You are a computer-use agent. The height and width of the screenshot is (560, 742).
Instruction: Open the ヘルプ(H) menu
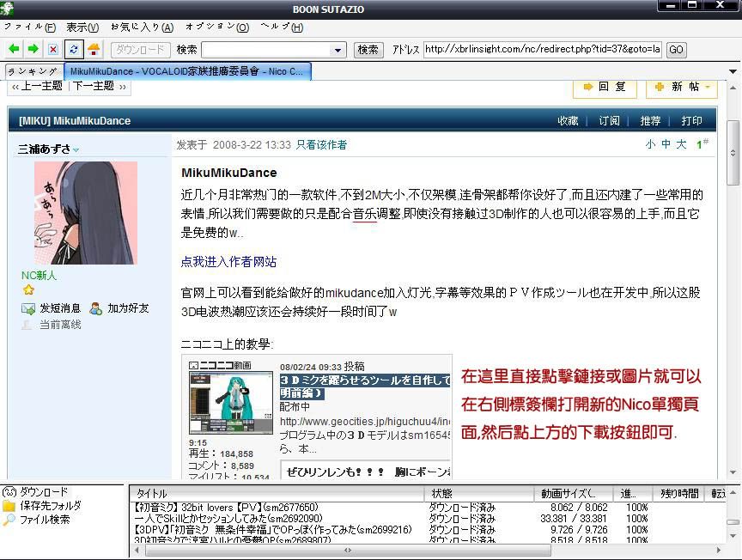tap(282, 27)
